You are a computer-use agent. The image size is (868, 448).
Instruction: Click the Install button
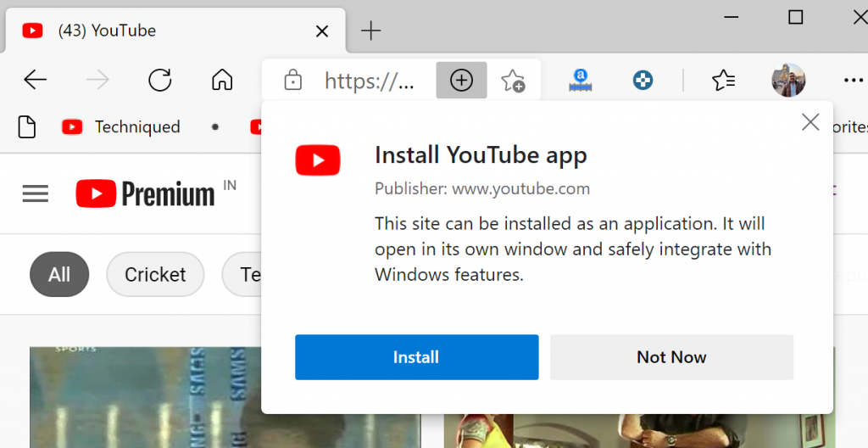(x=416, y=357)
